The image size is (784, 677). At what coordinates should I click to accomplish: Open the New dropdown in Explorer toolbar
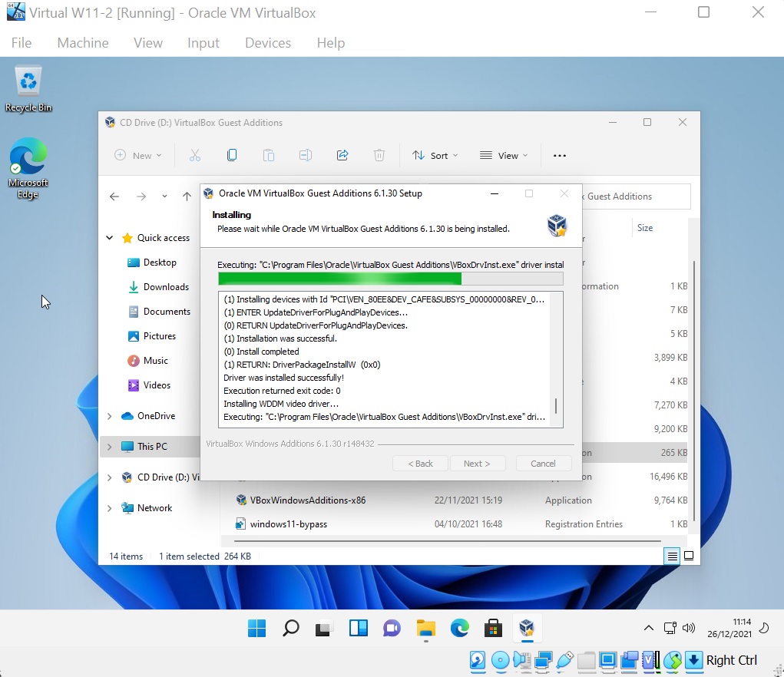pyautogui.click(x=138, y=155)
